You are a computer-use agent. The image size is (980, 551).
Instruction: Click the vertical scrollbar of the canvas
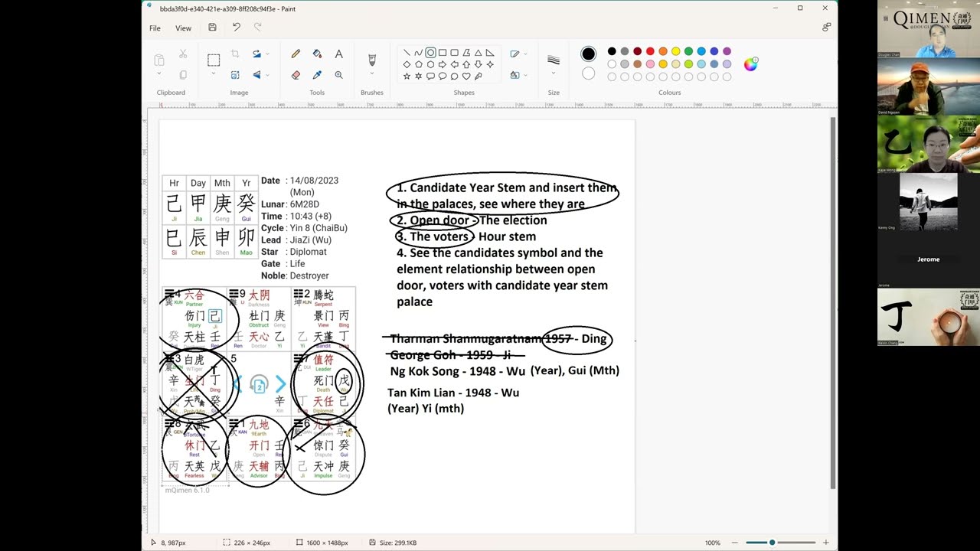point(833,302)
